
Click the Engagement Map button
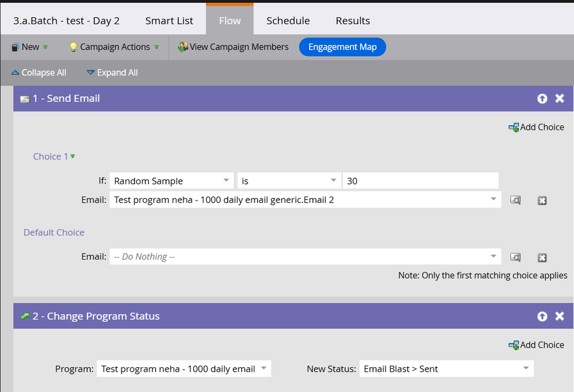point(342,47)
